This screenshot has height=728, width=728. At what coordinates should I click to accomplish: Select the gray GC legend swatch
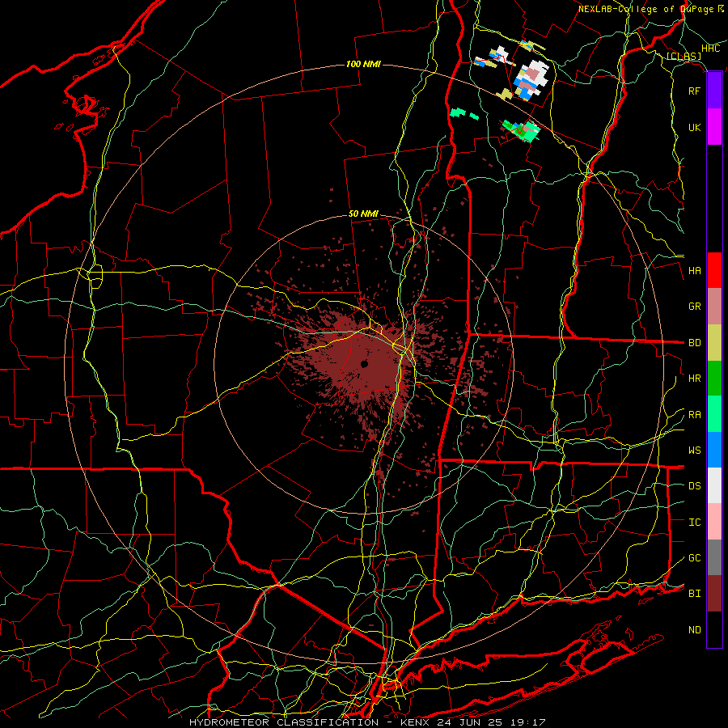pyautogui.click(x=714, y=557)
